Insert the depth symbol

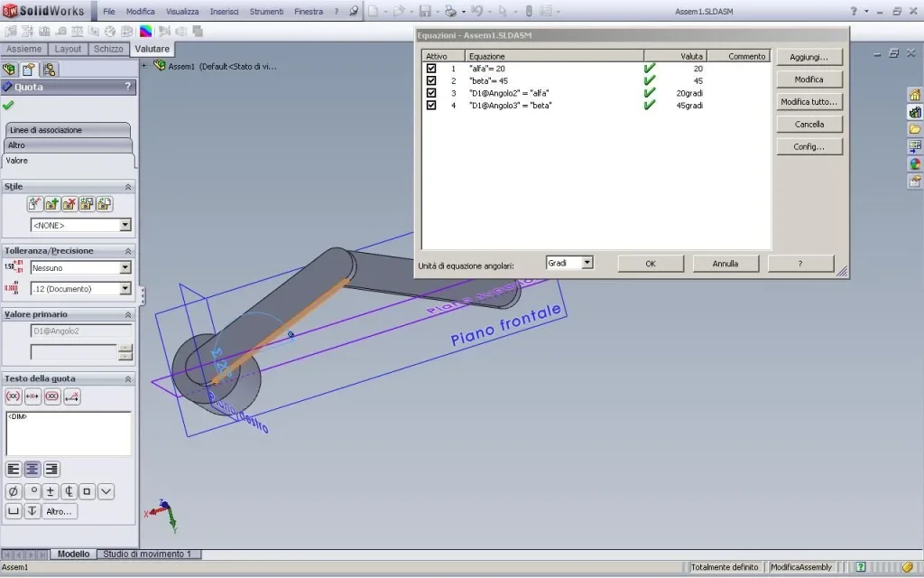coord(32,511)
